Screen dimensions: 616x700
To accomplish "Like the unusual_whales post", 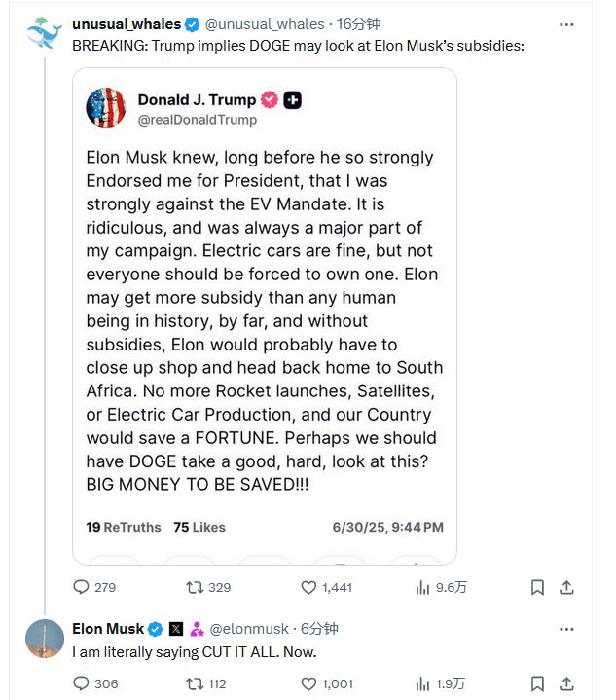I will pos(308,587).
